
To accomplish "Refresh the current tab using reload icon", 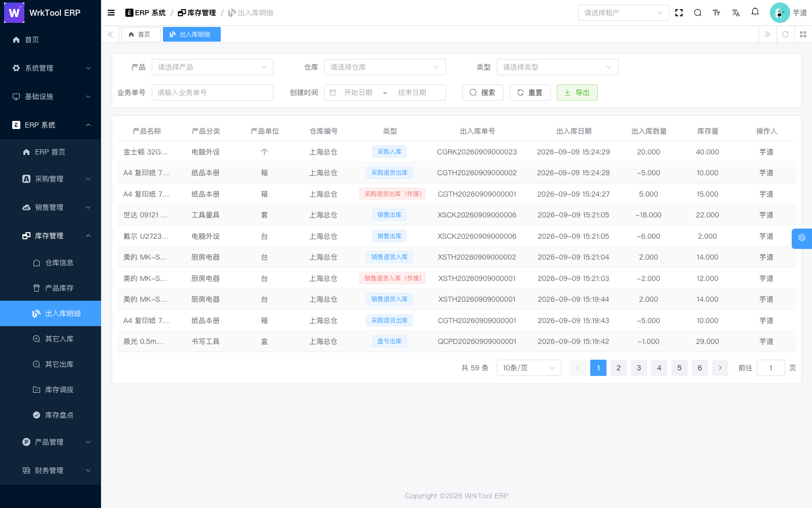I will click(785, 34).
